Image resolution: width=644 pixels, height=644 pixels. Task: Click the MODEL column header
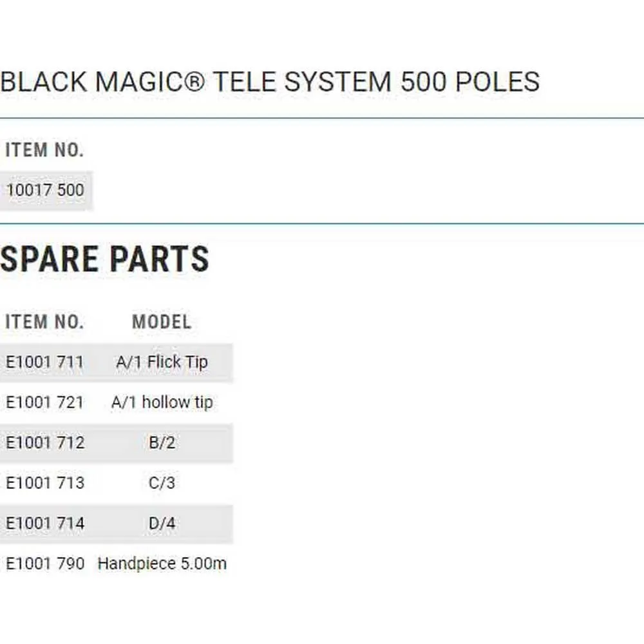(x=162, y=322)
